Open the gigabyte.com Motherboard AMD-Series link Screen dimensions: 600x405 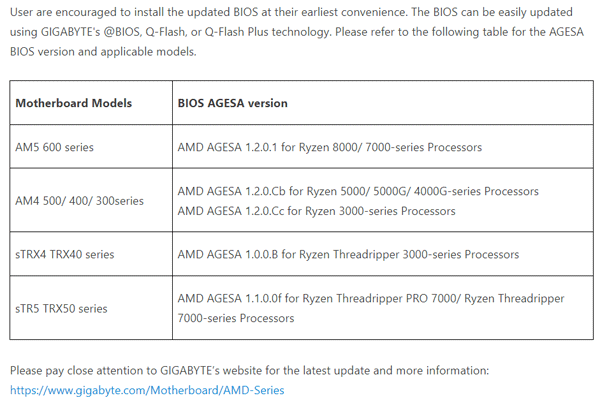coord(147,390)
